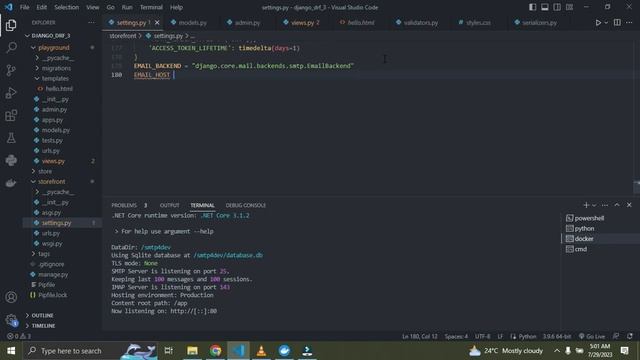The image size is (640, 360).
Task: Click the Windows taskbar search box
Action: coord(90,351)
